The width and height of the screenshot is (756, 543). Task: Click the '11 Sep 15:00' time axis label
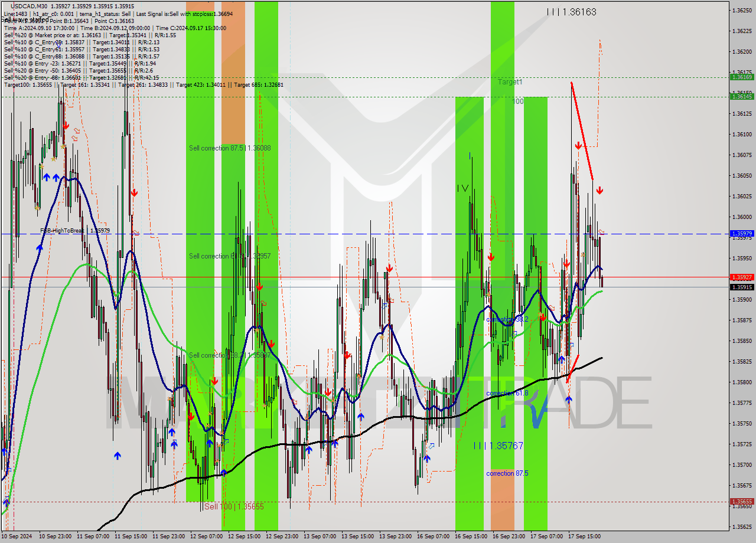click(x=131, y=537)
